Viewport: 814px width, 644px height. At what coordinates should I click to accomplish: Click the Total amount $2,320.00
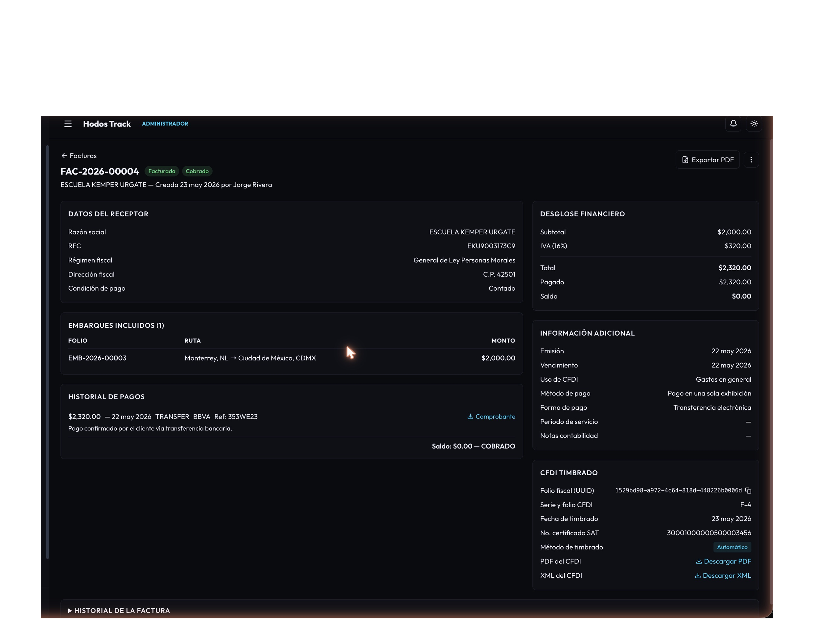pyautogui.click(x=734, y=268)
